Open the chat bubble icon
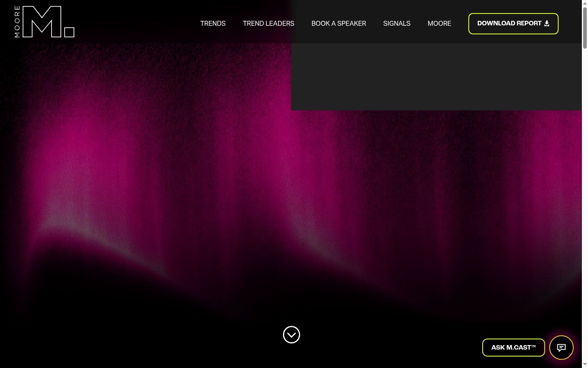The width and height of the screenshot is (588, 368). (561, 348)
